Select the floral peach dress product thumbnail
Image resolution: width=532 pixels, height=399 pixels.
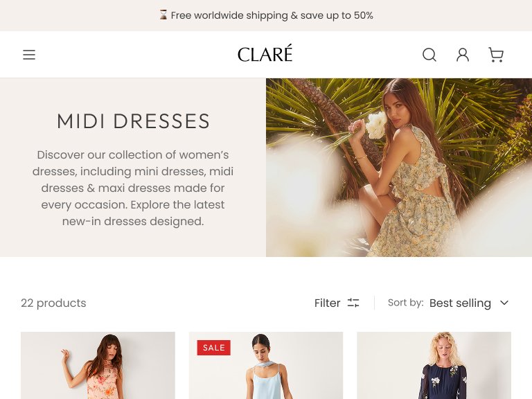click(x=98, y=366)
